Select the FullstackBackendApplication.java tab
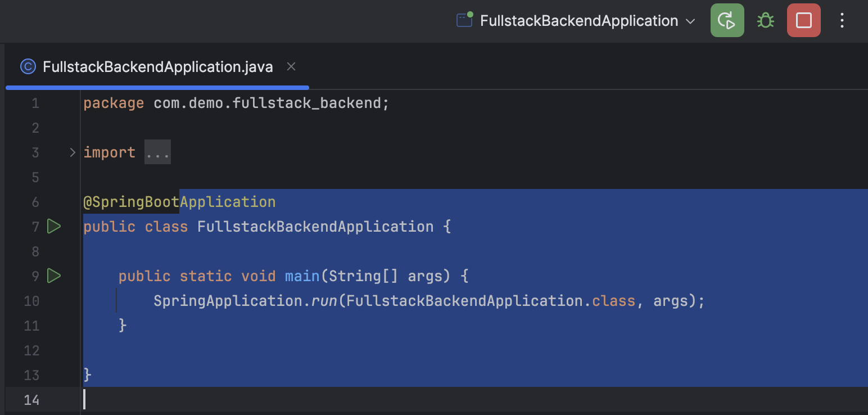The image size is (868, 415). tap(157, 67)
